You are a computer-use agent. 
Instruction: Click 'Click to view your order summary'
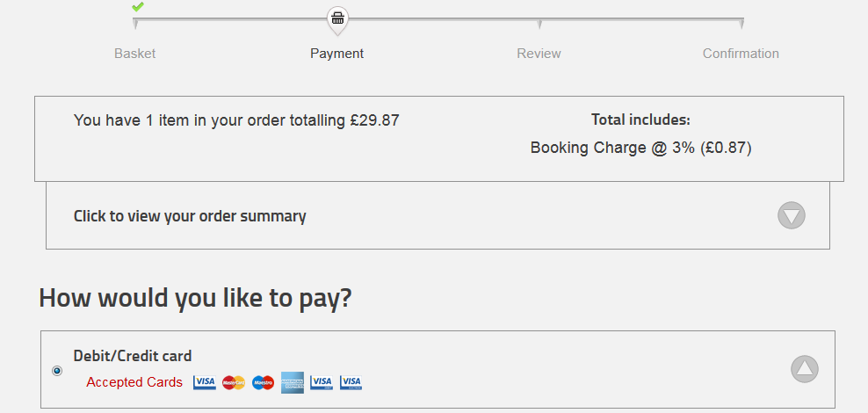pyautogui.click(x=190, y=216)
